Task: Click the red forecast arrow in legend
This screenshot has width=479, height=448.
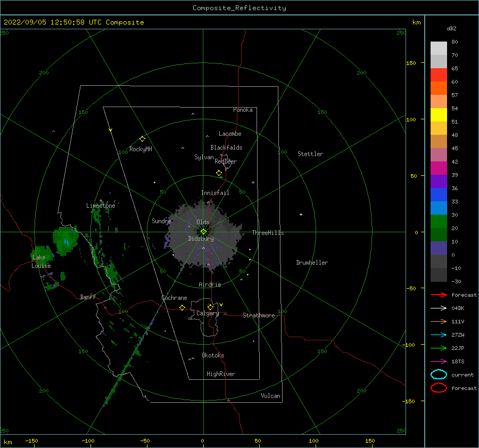Action: (x=439, y=295)
